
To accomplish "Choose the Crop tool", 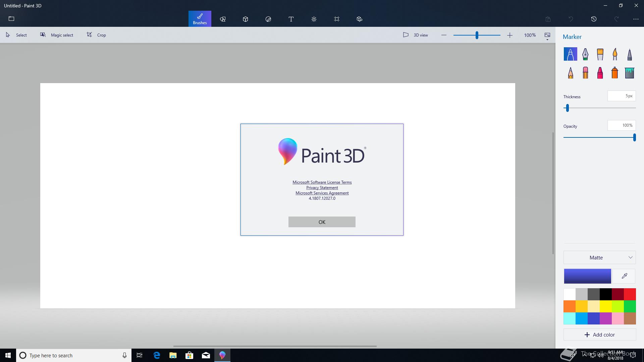I will click(x=96, y=35).
